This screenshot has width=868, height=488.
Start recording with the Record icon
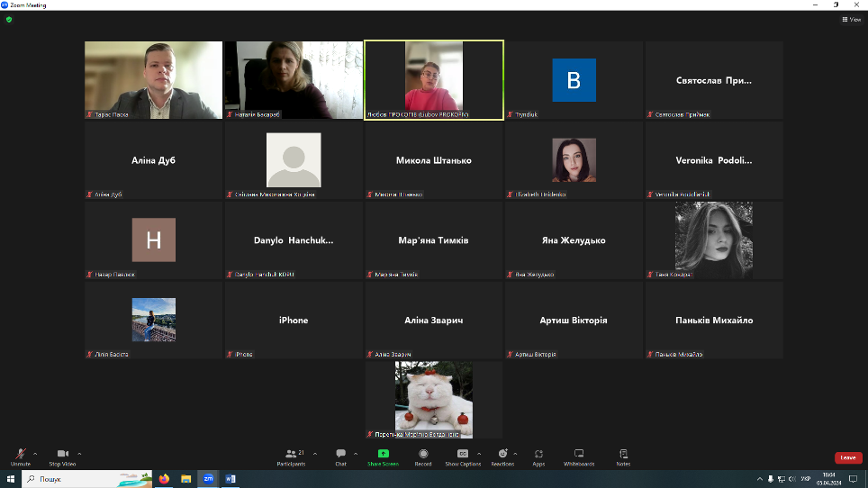tap(423, 455)
